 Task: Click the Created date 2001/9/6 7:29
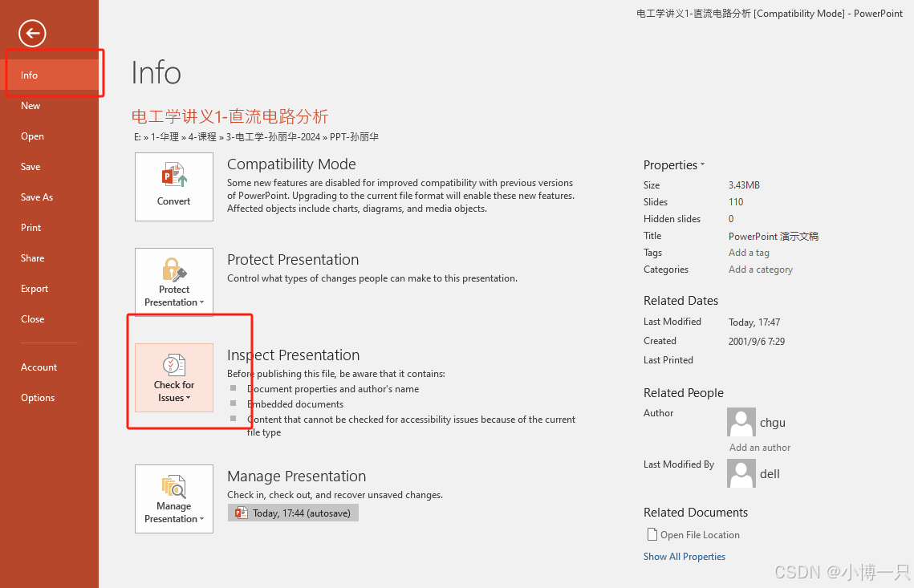pyautogui.click(x=756, y=341)
